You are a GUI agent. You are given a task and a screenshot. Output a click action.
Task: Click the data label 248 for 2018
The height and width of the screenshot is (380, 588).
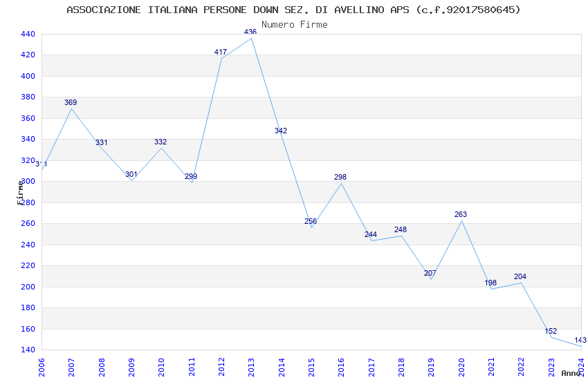pyautogui.click(x=401, y=229)
